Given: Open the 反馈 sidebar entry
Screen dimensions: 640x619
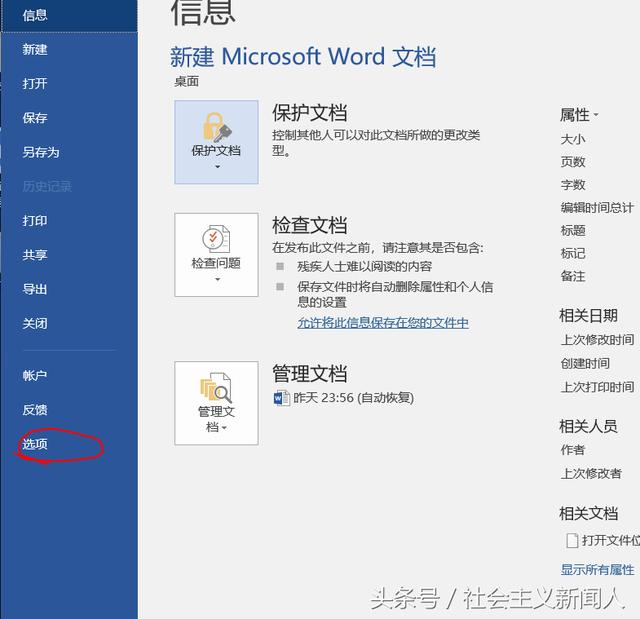Looking at the screenshot, I should point(69,410).
